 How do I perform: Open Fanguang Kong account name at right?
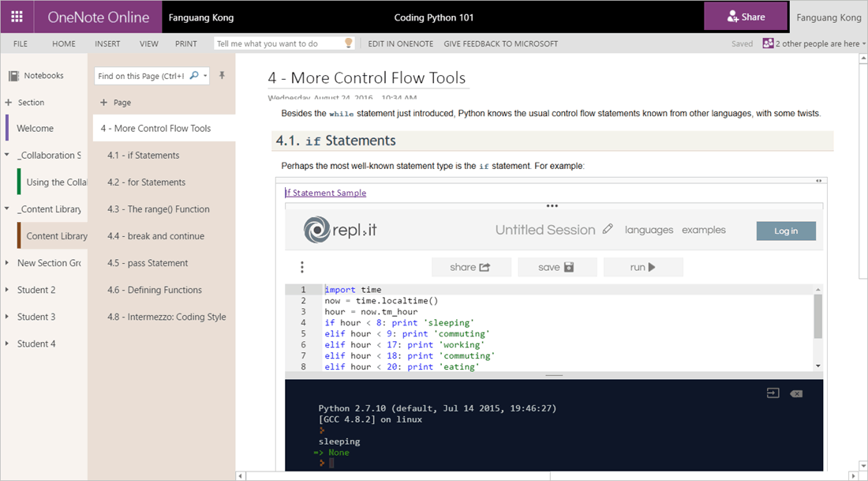[829, 17]
